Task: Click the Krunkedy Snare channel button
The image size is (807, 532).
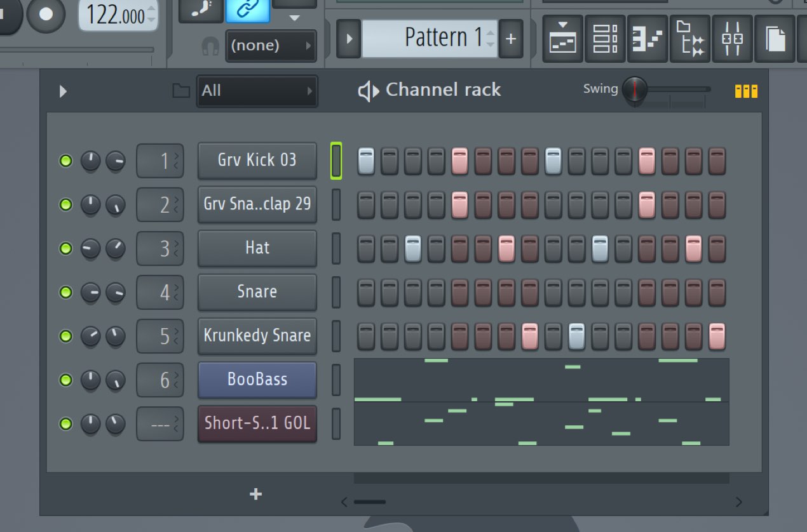Action: click(x=257, y=336)
